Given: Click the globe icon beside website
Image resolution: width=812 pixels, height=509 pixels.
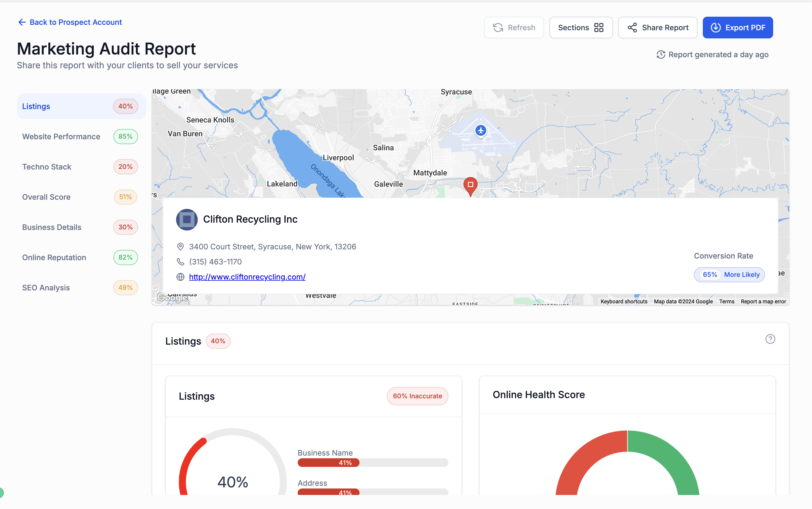Looking at the screenshot, I should (181, 277).
